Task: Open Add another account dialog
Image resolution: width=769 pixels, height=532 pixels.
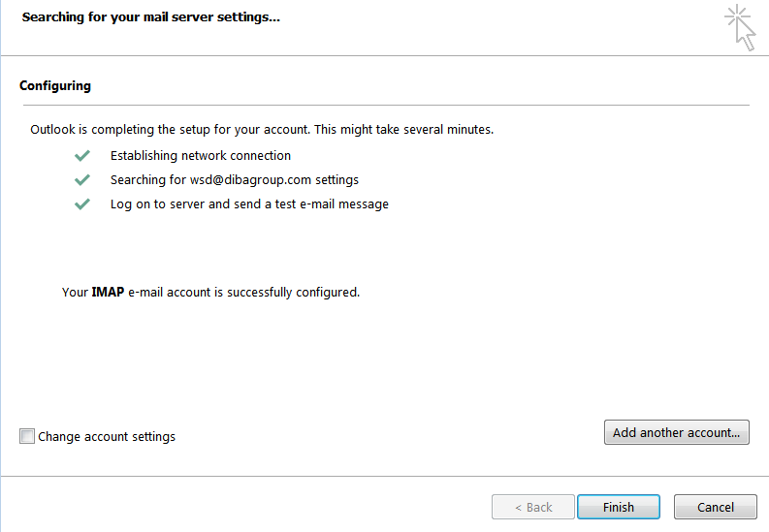Action: [676, 432]
